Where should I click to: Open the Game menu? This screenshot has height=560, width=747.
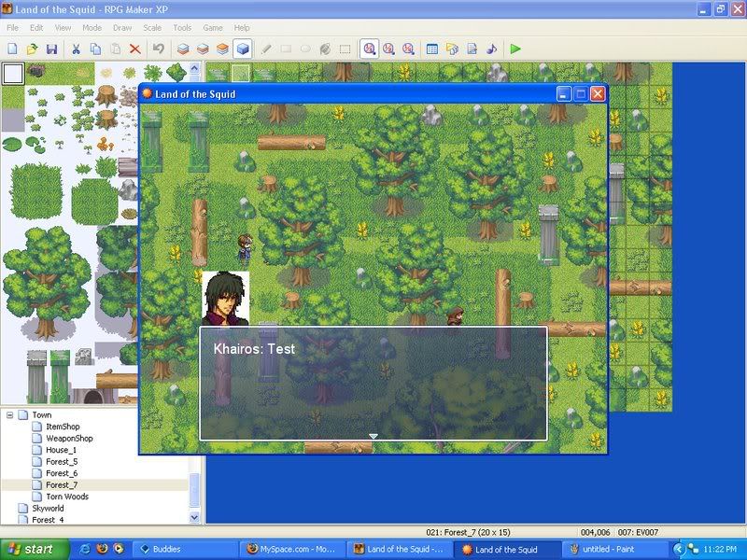[x=213, y=28]
